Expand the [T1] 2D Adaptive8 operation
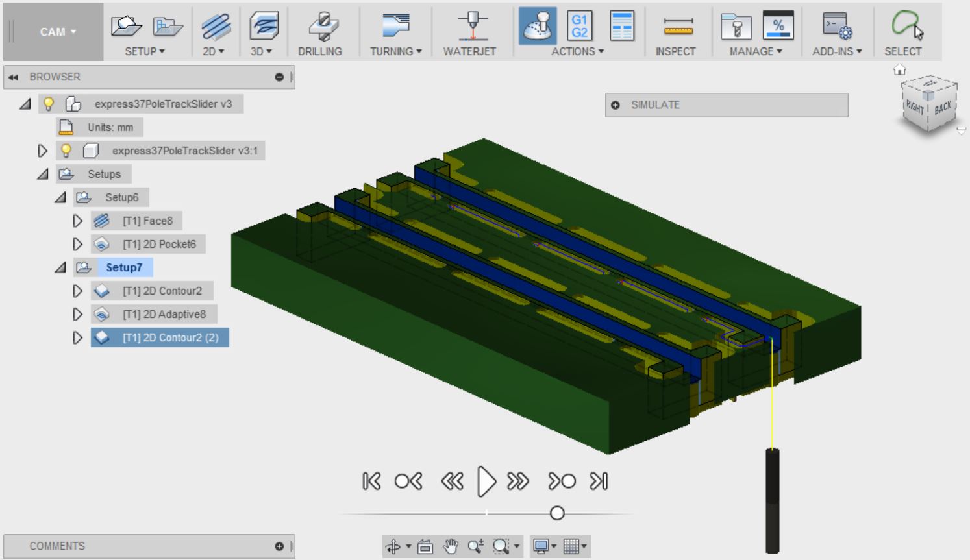 [78, 314]
